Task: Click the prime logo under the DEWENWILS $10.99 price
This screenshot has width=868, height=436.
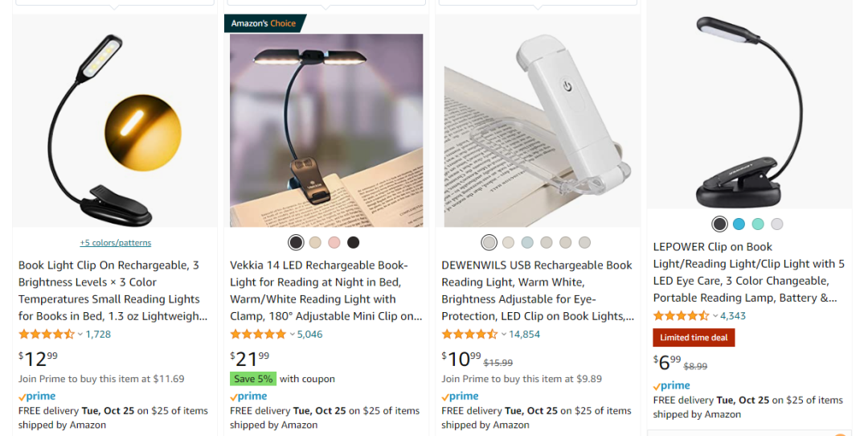Action: click(x=461, y=397)
